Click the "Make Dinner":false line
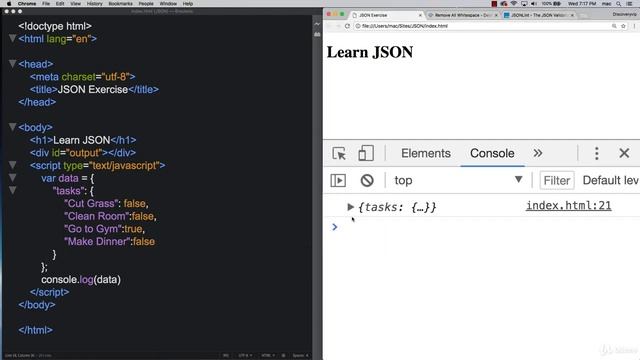This screenshot has height=360, width=640. tap(109, 241)
